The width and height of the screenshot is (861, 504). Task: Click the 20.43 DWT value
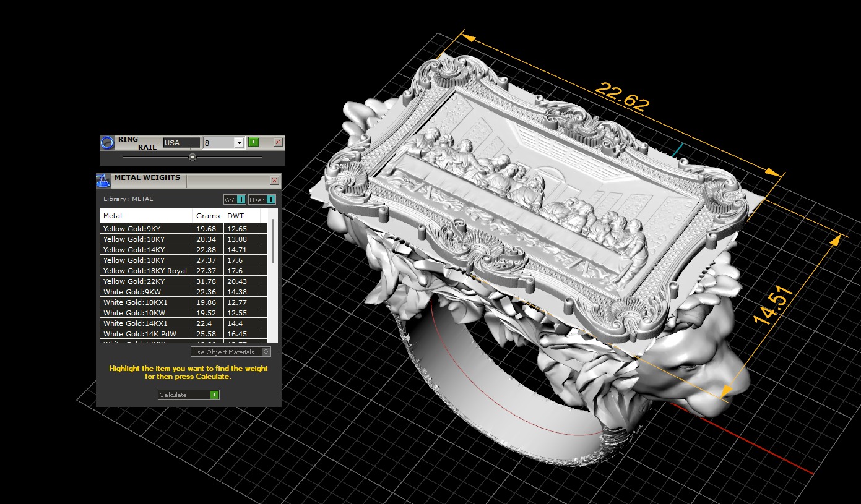(x=237, y=281)
